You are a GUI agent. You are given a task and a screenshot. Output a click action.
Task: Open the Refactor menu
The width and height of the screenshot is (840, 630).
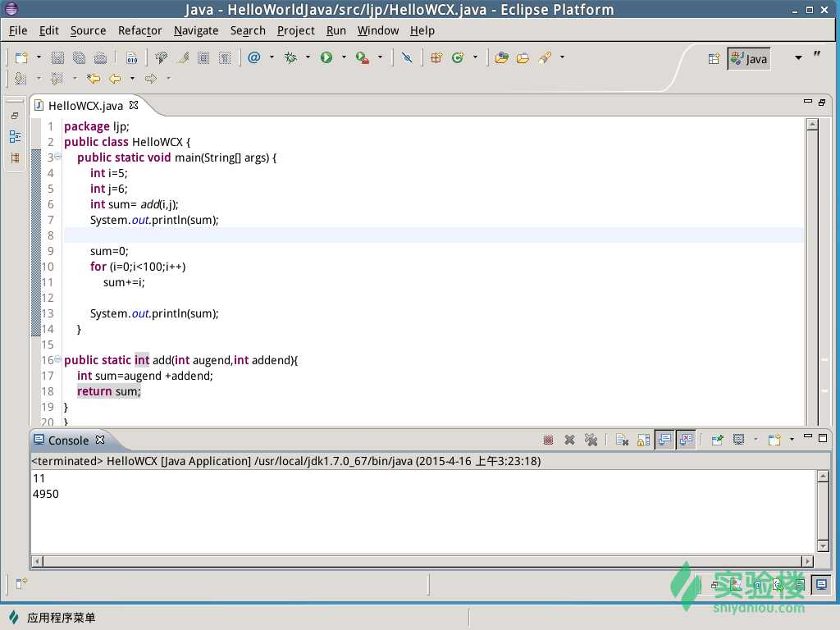pos(139,30)
